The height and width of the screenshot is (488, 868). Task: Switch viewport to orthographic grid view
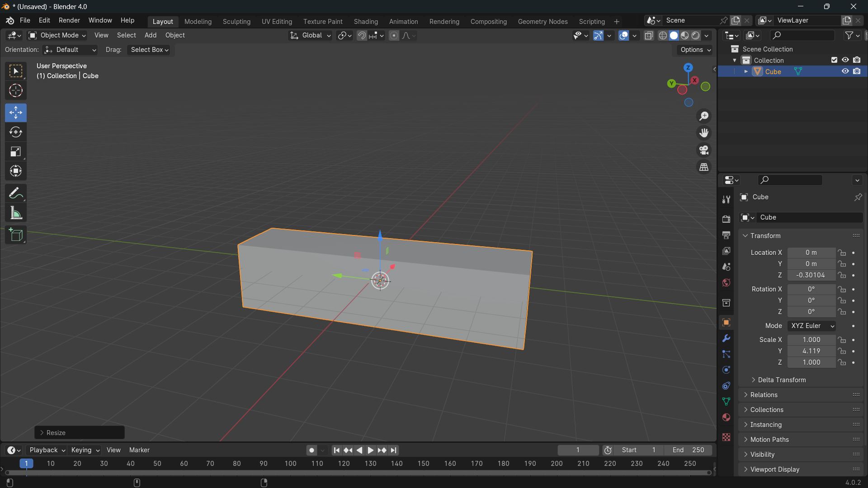pyautogui.click(x=704, y=167)
